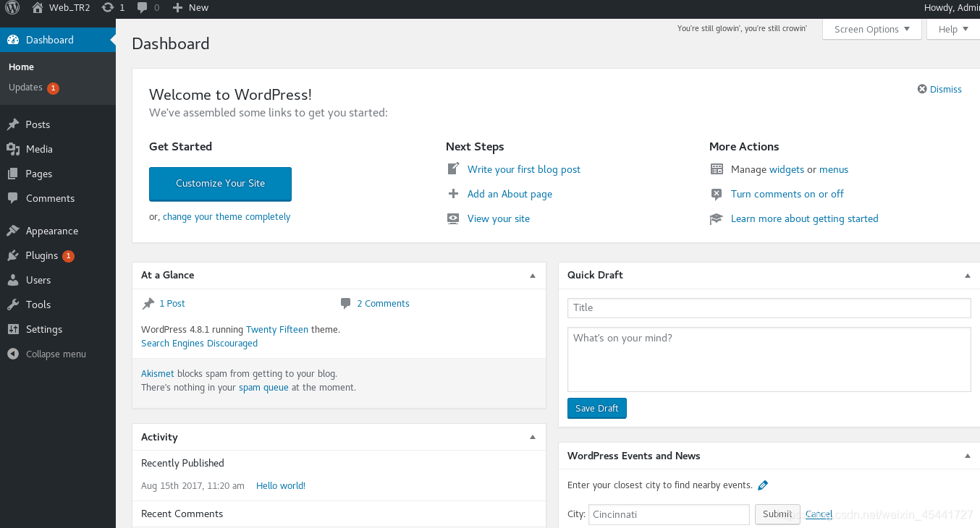Open the Web_TR2 site home icon
The height and width of the screenshot is (528, 980).
pos(38,7)
